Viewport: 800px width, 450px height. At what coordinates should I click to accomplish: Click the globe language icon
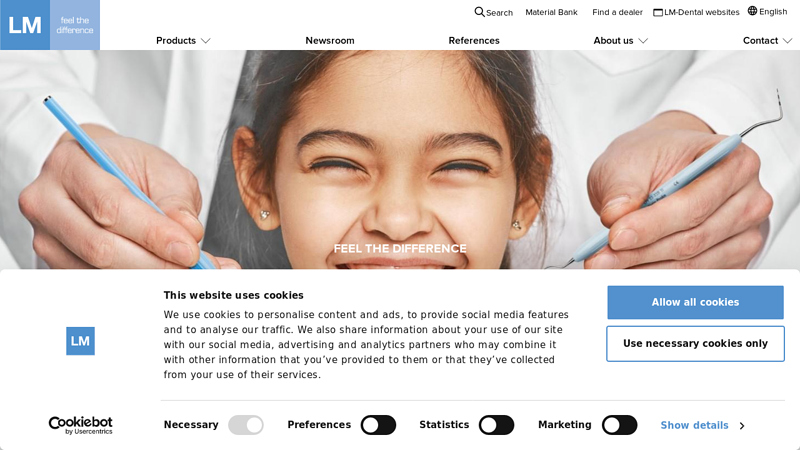753,11
